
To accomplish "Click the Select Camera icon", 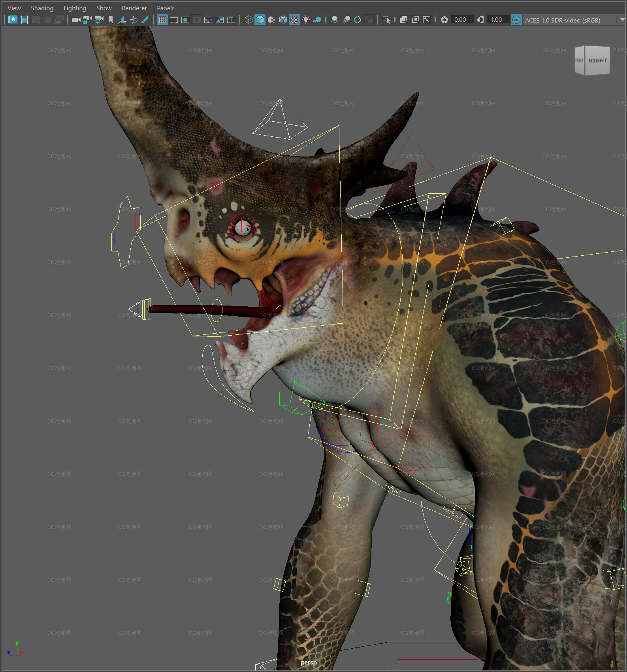I will (x=76, y=20).
